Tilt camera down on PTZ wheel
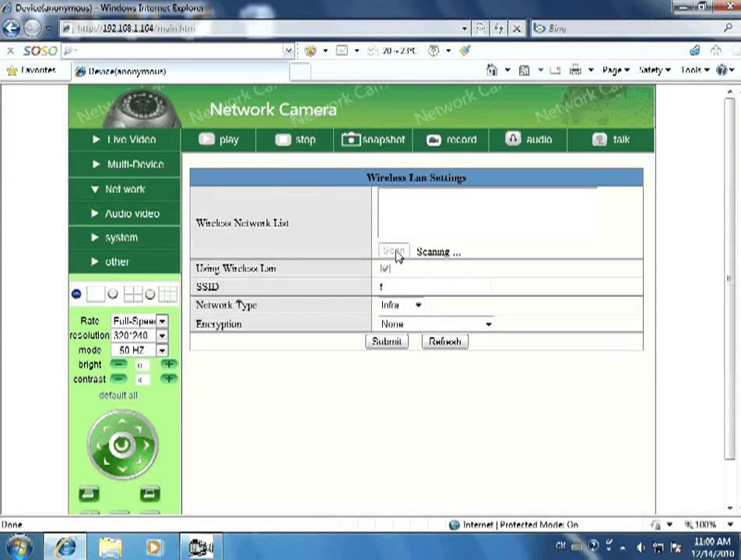 pos(122,469)
